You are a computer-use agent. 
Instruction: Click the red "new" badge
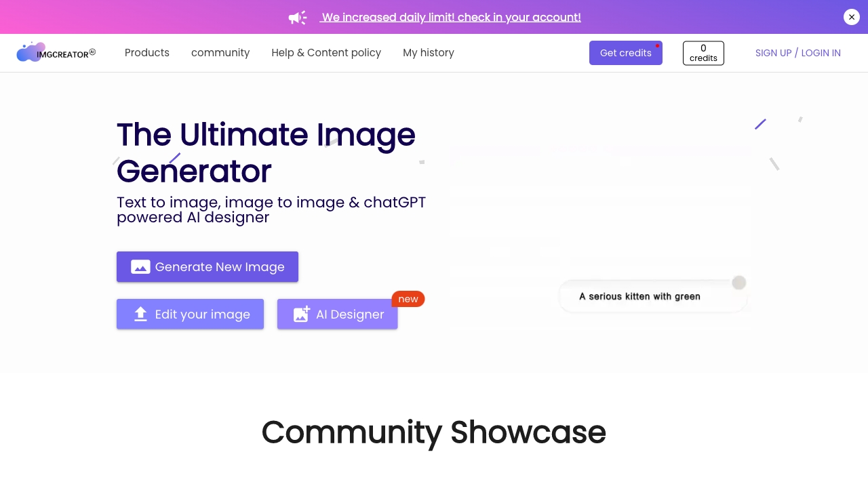408,299
